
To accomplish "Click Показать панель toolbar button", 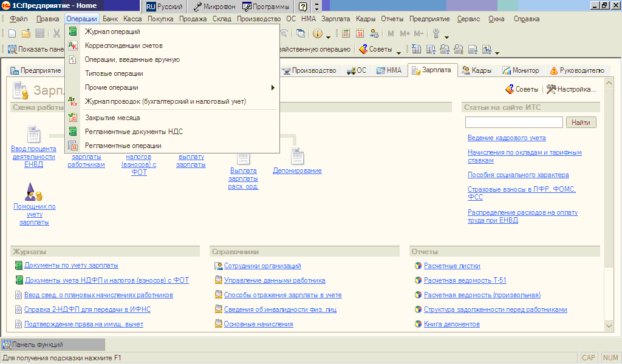I will pos(36,49).
